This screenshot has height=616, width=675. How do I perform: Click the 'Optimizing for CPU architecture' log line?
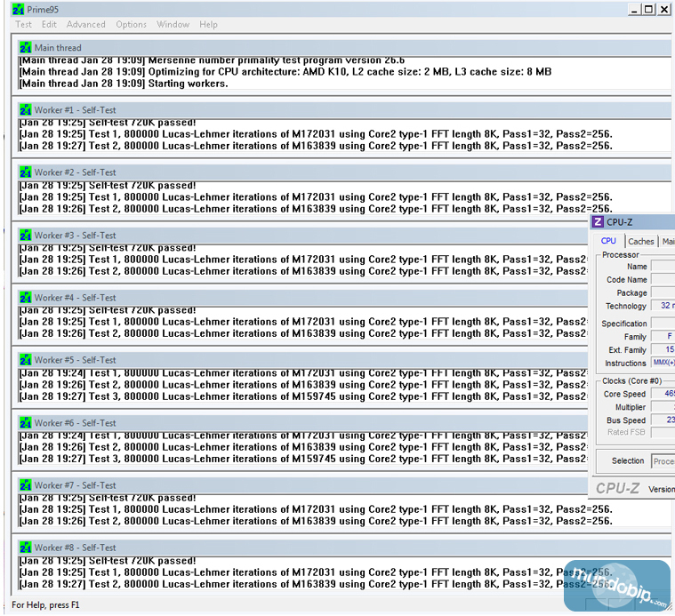285,72
